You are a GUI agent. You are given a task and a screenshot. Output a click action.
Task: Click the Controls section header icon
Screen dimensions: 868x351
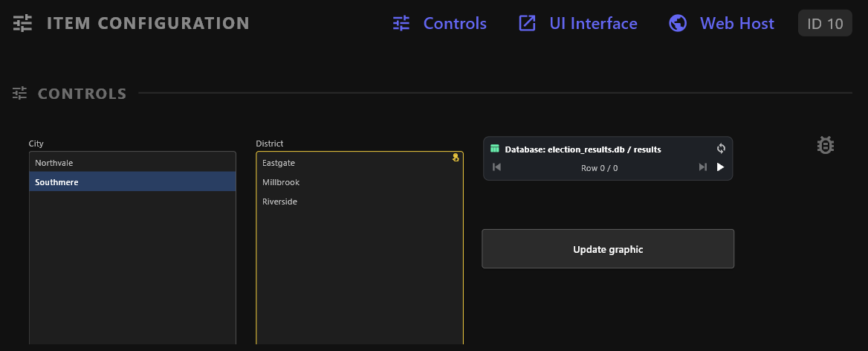tap(20, 93)
